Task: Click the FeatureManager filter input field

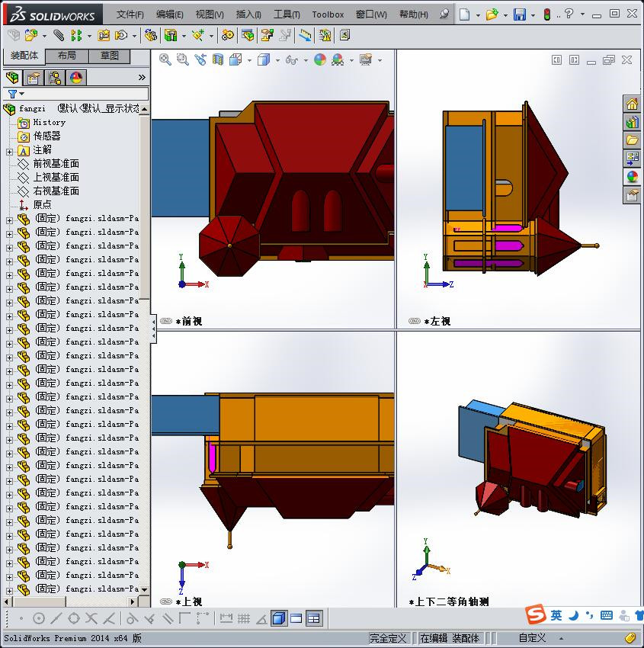Action: coord(76,95)
